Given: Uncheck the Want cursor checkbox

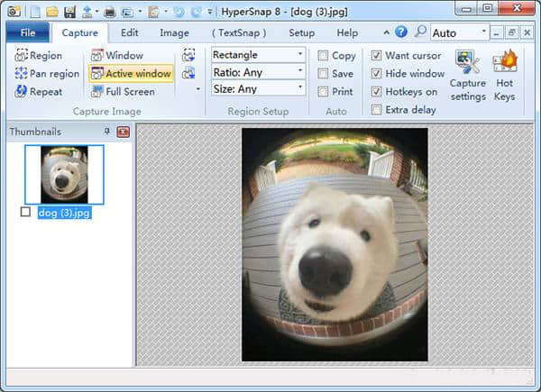Looking at the screenshot, I should (376, 56).
